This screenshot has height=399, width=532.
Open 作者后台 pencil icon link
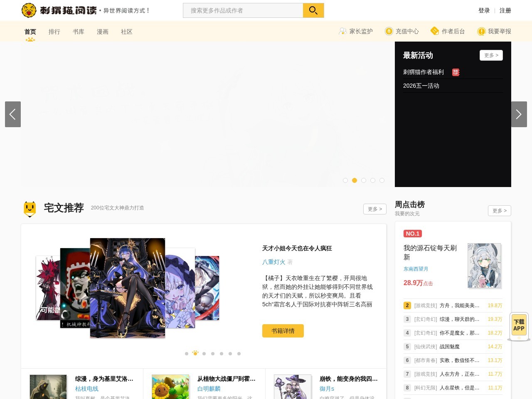click(435, 31)
